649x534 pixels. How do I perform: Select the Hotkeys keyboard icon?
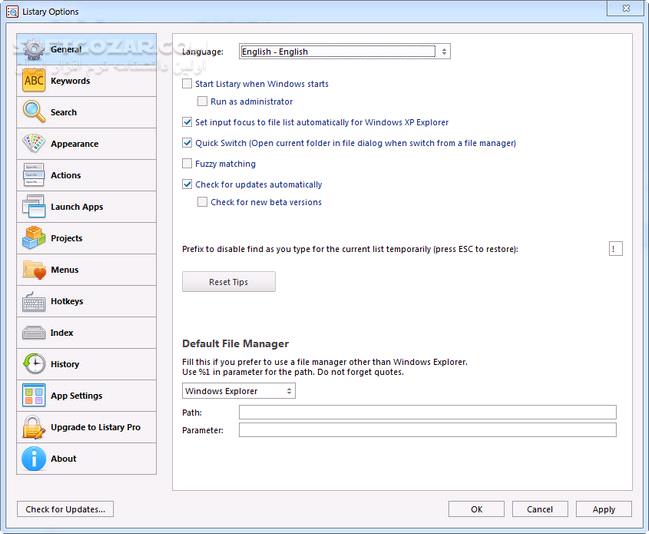(x=34, y=301)
